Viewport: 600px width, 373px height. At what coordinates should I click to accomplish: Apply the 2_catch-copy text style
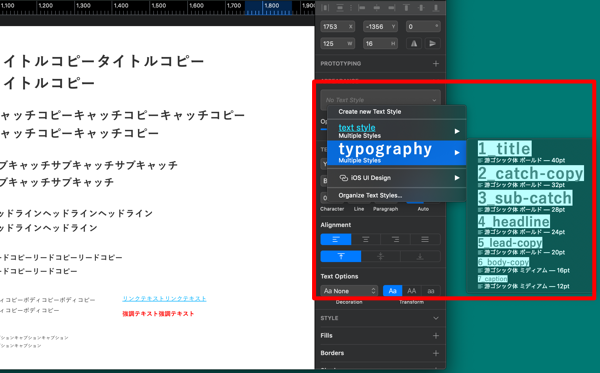coord(530,177)
